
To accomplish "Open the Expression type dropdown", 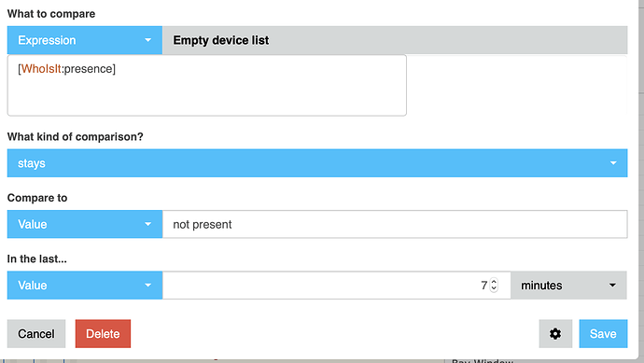I will tap(85, 40).
